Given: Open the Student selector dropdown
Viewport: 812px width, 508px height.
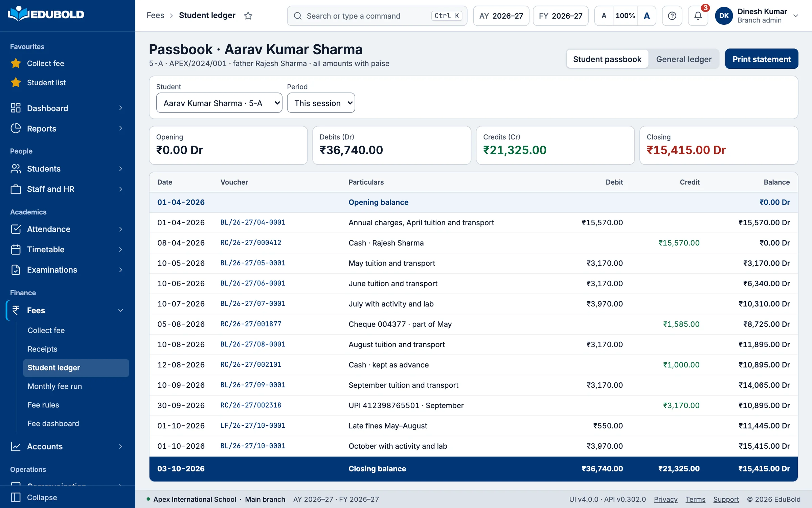Looking at the screenshot, I should [x=219, y=103].
